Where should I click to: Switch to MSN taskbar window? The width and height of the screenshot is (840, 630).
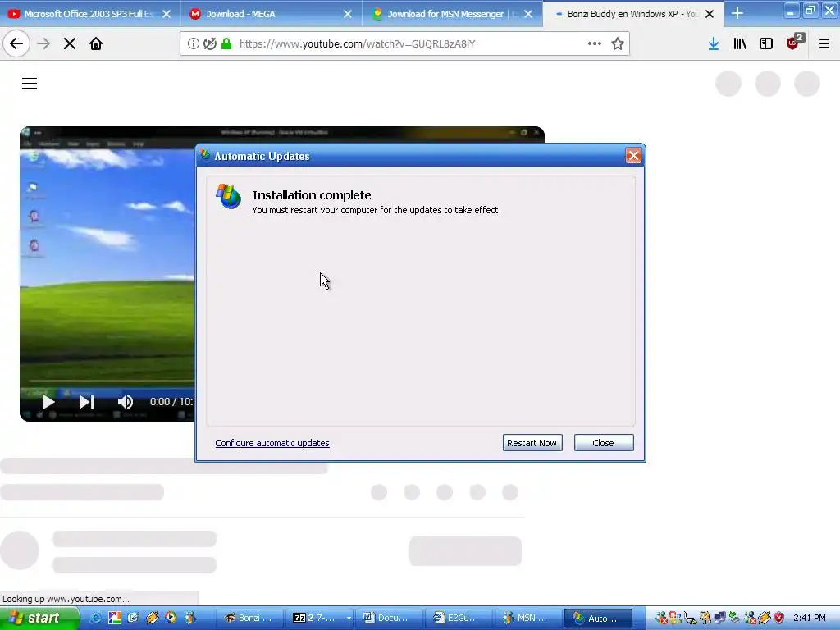528,618
